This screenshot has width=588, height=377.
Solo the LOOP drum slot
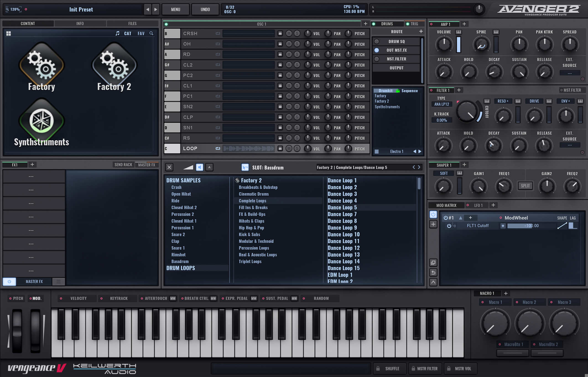pyautogui.click(x=297, y=149)
